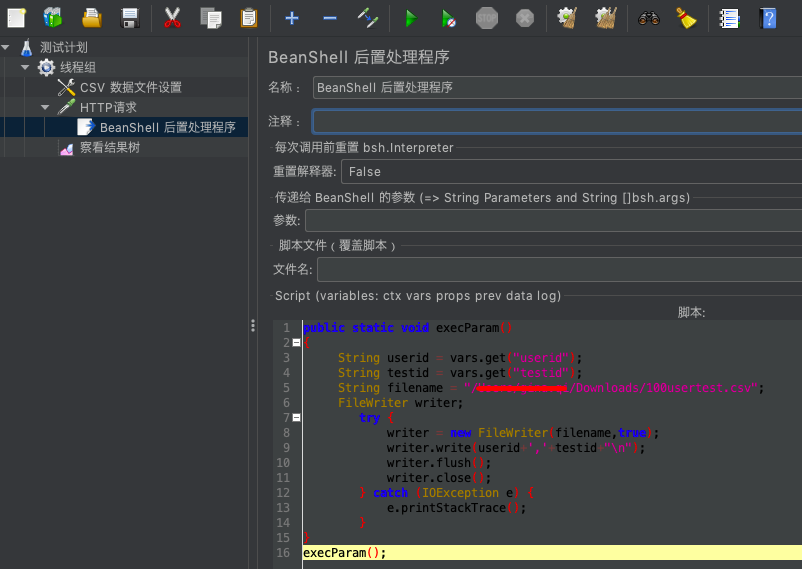Open the Help question mark icon
Image resolution: width=802 pixels, height=569 pixels.
point(767,17)
